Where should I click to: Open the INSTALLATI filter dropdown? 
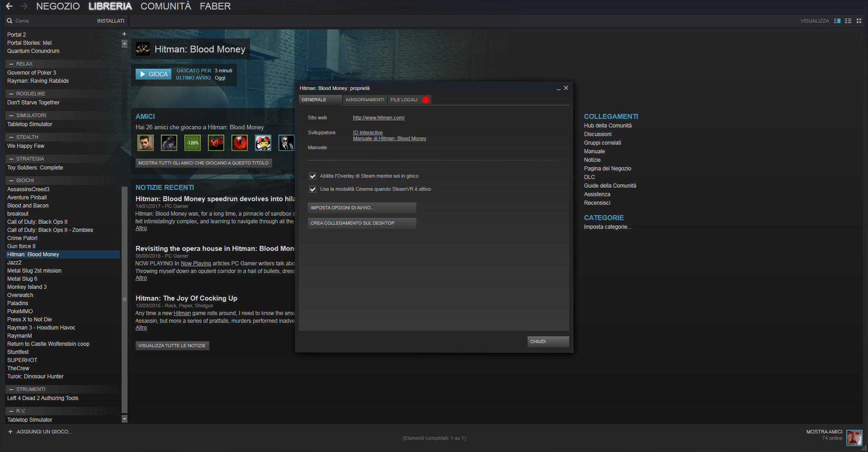[x=111, y=21]
